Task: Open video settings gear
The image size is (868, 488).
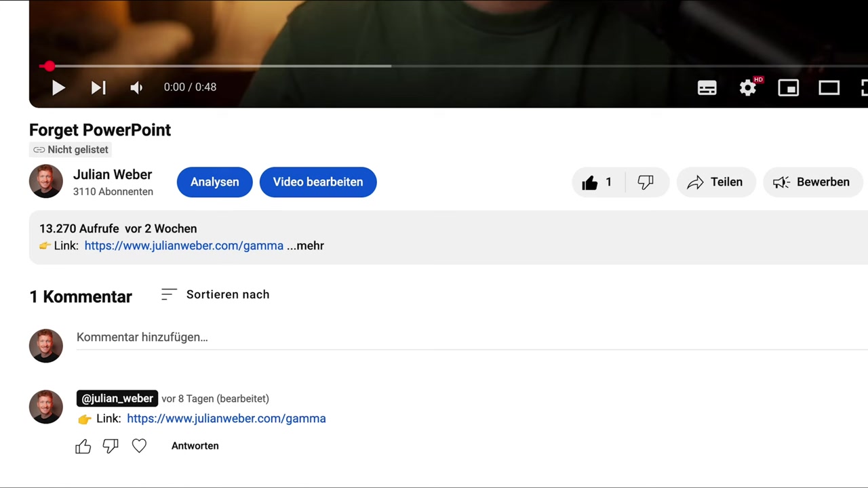Action: 748,87
